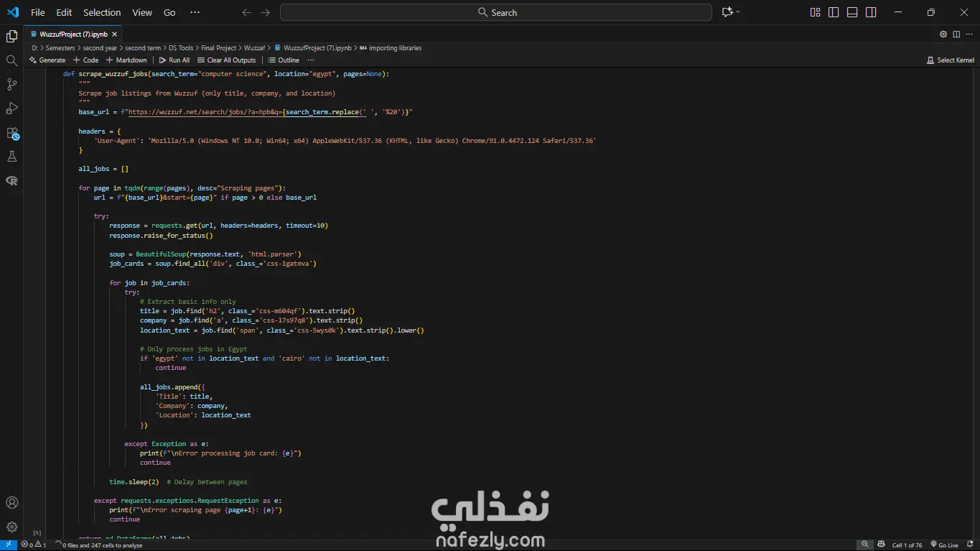The height and width of the screenshot is (551, 980).
Task: Click Run All
Action: coord(174,60)
